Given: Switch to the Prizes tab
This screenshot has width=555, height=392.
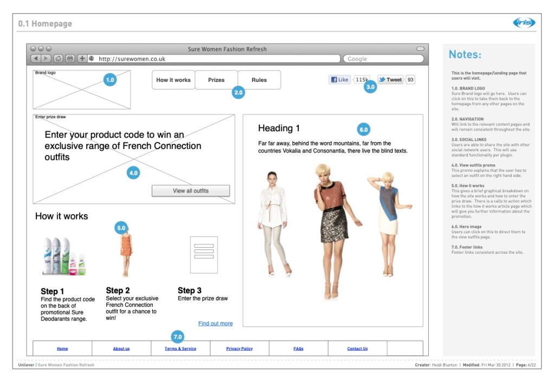Looking at the screenshot, I should pyautogui.click(x=216, y=80).
